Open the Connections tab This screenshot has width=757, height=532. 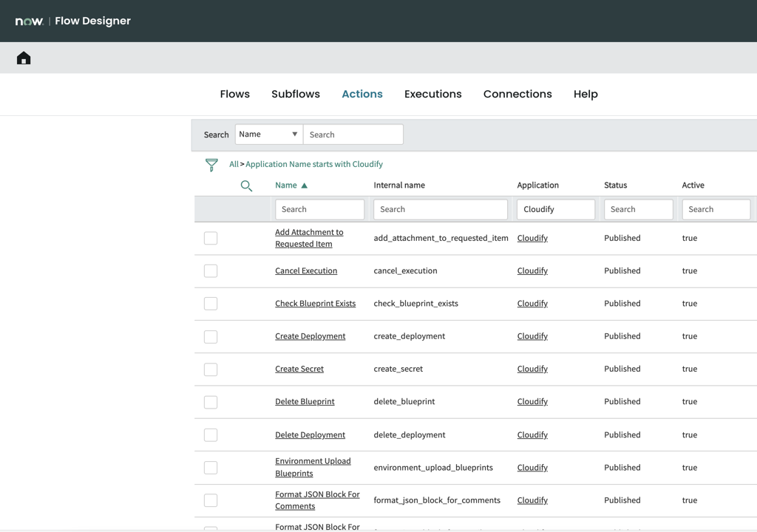(517, 94)
